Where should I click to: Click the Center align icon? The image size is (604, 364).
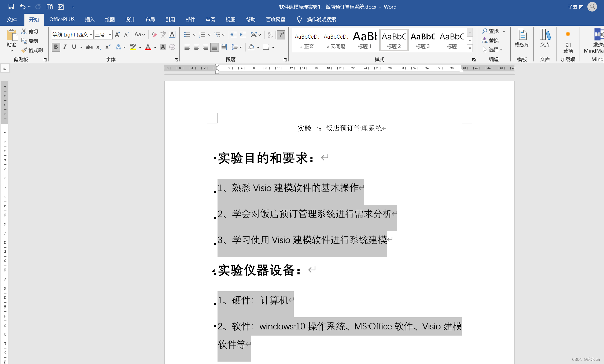[196, 47]
